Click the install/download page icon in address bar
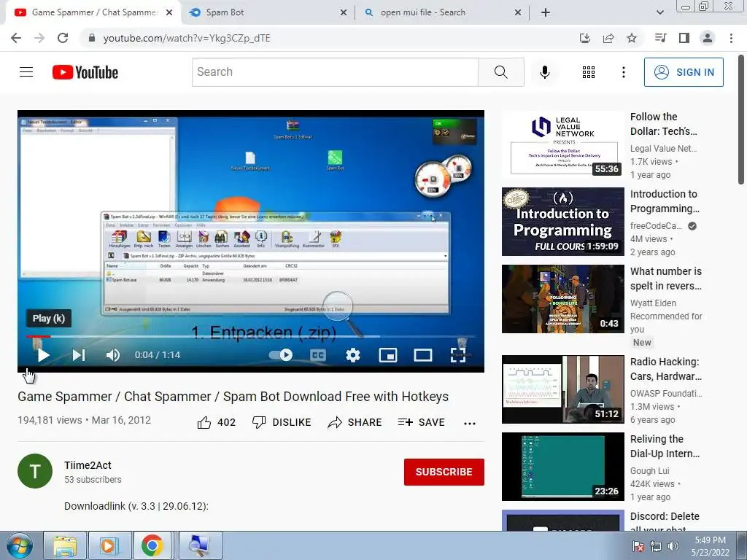Image resolution: width=747 pixels, height=560 pixels. (585, 38)
